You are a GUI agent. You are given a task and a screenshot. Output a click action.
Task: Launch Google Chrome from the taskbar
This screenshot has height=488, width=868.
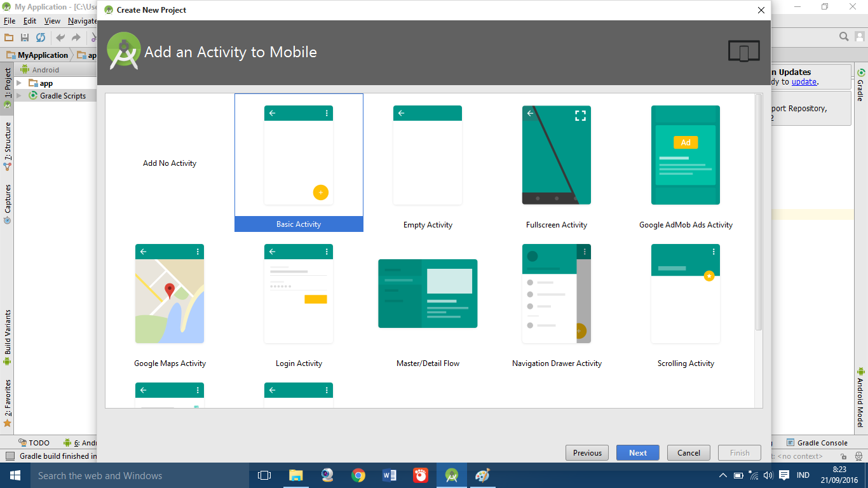pyautogui.click(x=358, y=475)
